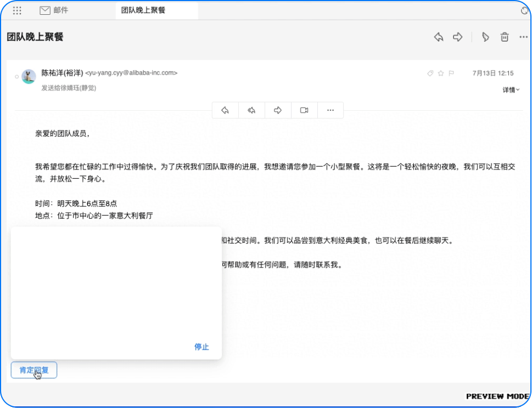Screen dimensions: 532x408
Task: Click 停止 to stop generating reply
Action: point(201,347)
